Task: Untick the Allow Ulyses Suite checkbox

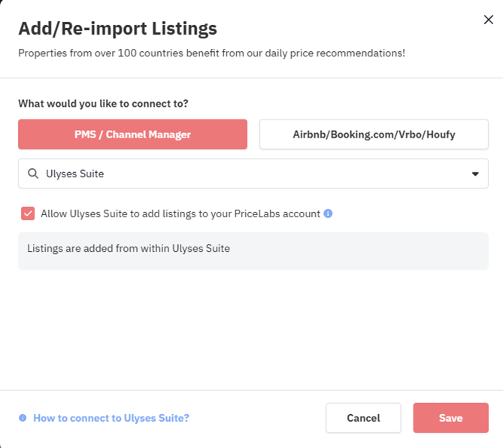Action: point(28,213)
